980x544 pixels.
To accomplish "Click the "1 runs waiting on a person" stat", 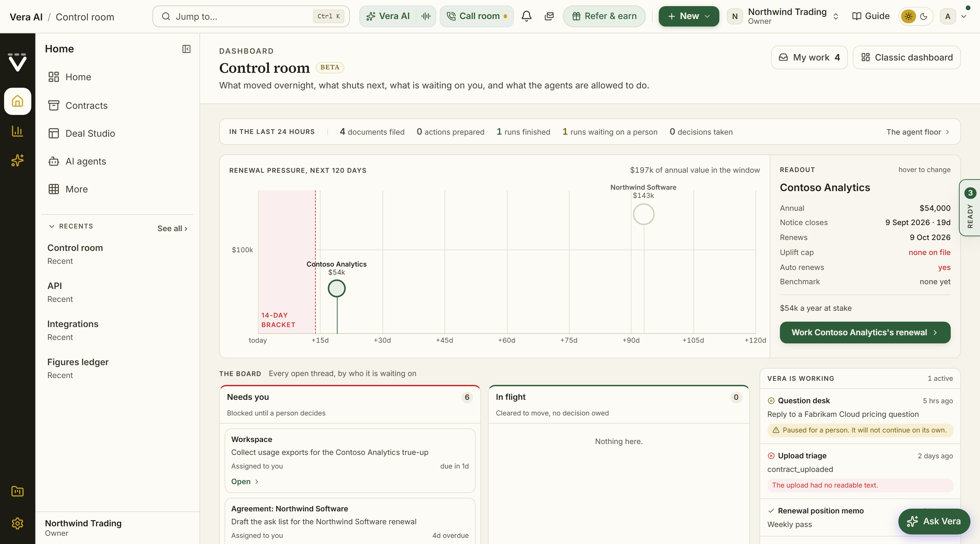I will [610, 132].
